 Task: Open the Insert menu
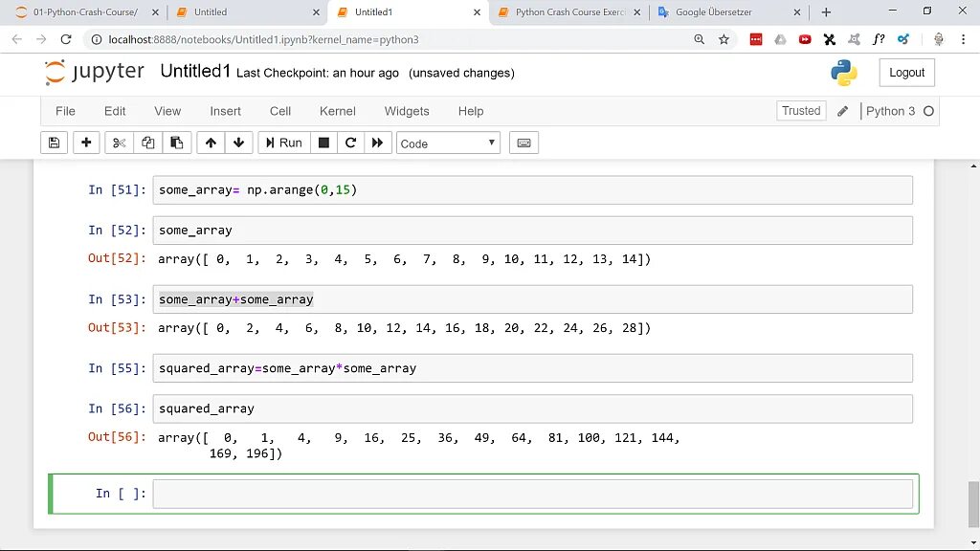[225, 111]
